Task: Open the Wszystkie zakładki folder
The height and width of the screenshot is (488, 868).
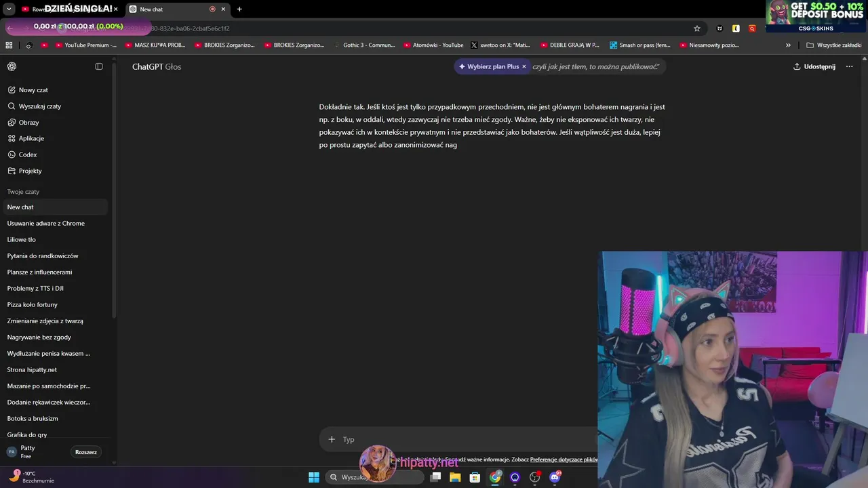Action: [833, 45]
